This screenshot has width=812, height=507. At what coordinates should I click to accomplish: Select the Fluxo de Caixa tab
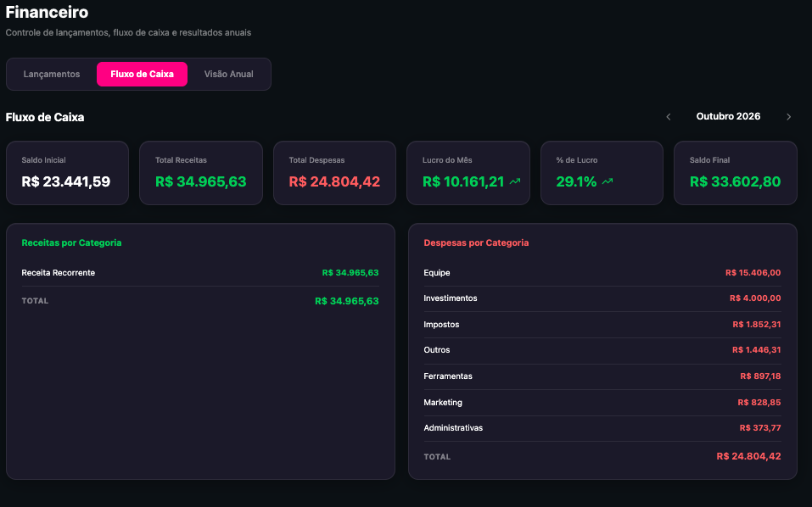pyautogui.click(x=142, y=74)
